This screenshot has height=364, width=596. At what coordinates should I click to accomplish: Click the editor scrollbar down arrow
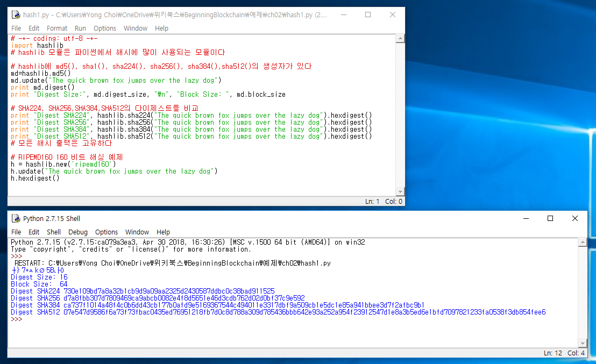[x=400, y=191]
